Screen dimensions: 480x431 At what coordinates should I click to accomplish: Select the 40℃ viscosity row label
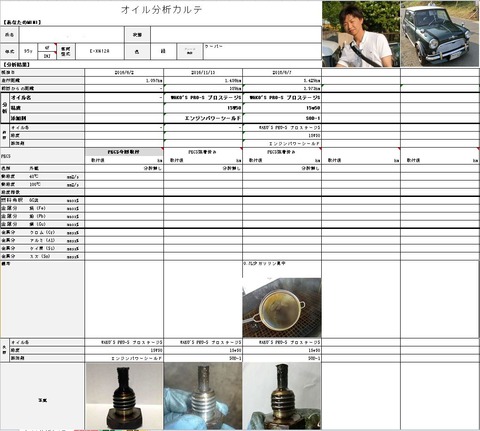tap(42, 176)
